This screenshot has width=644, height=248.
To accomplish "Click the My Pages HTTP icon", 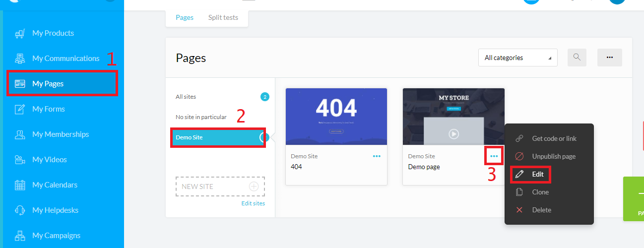I will [20, 84].
